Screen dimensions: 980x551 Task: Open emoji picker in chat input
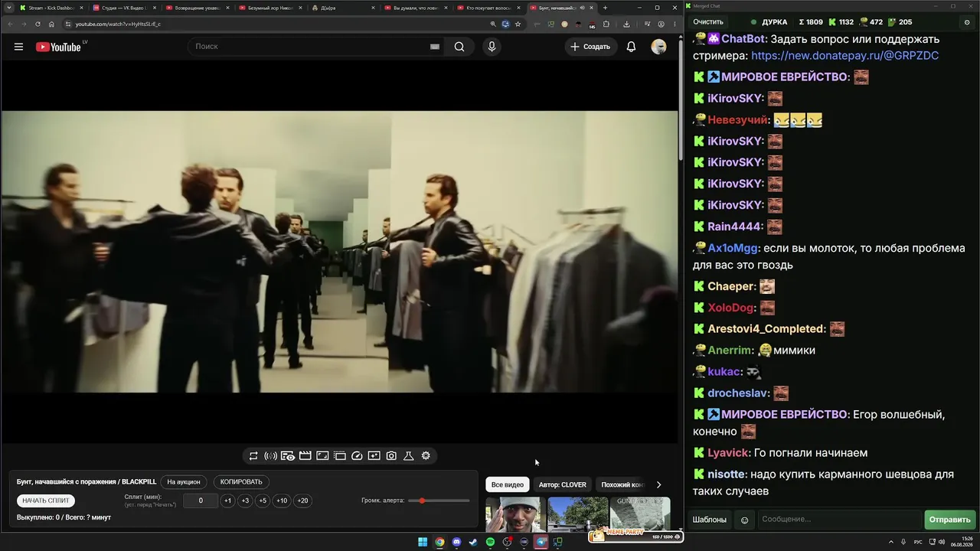(x=744, y=520)
